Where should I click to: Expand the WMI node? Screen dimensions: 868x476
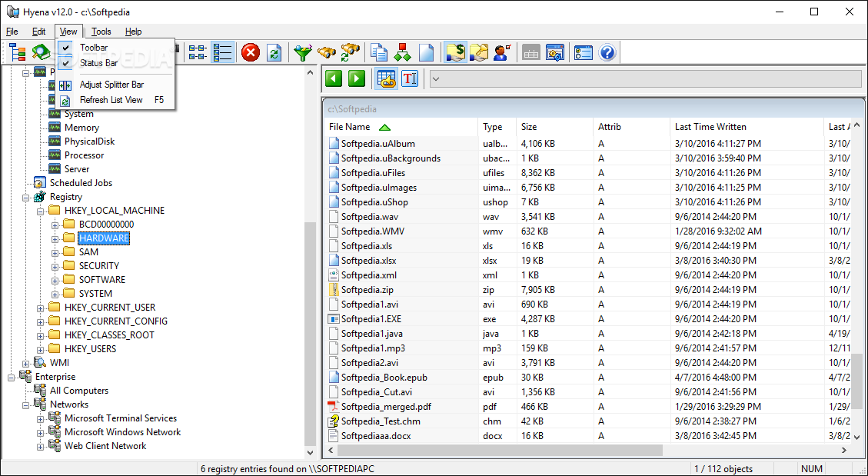tap(26, 364)
